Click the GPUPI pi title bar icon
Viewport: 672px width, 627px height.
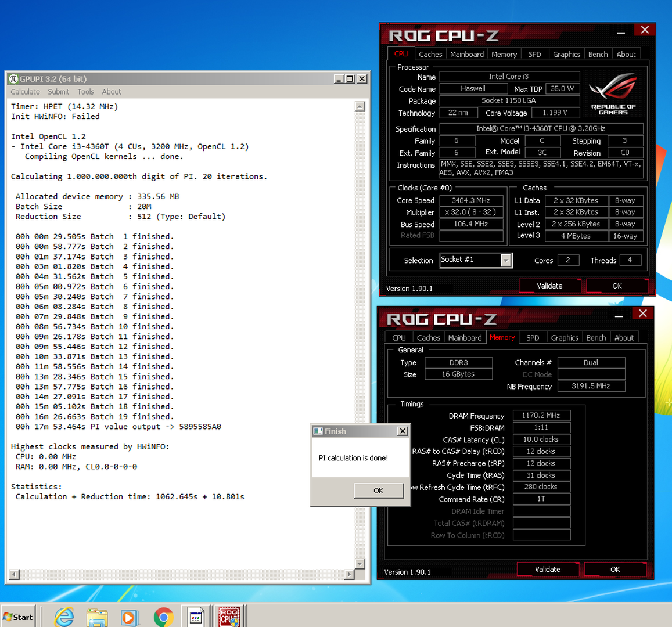(x=14, y=79)
